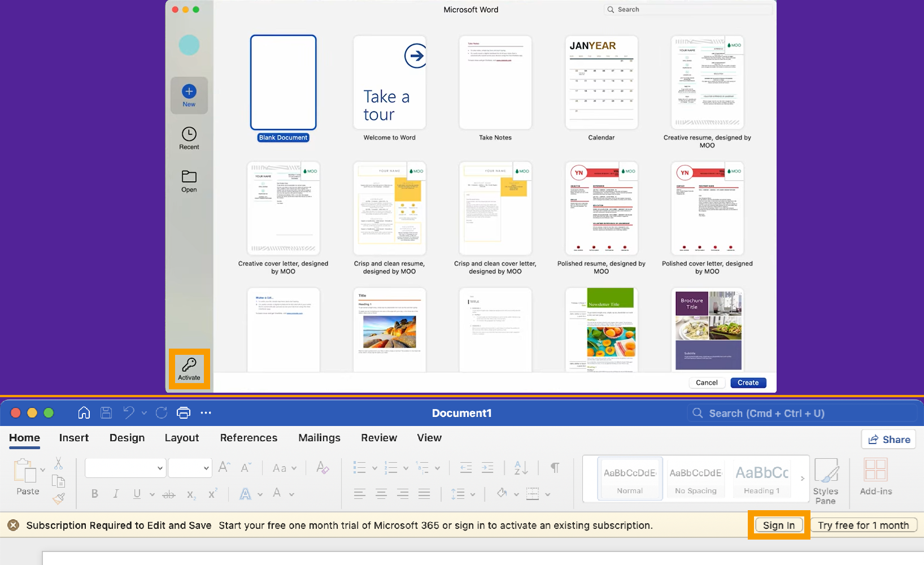The height and width of the screenshot is (565, 924).
Task: Click the shading paint bucket button
Action: click(502, 494)
